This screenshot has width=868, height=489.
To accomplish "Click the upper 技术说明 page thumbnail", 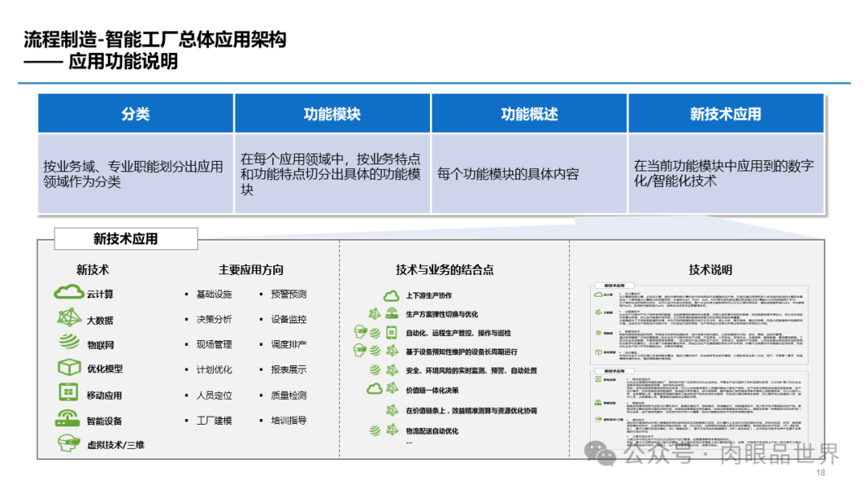I will 698,323.
